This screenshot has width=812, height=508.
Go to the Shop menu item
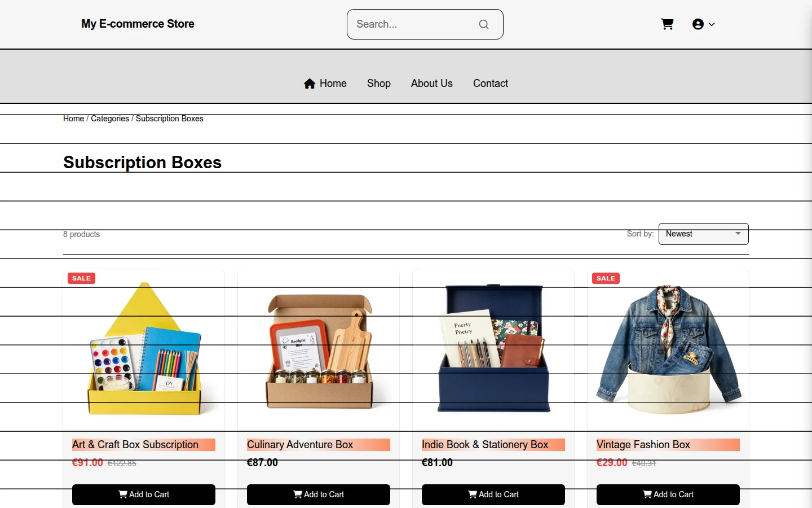(379, 84)
